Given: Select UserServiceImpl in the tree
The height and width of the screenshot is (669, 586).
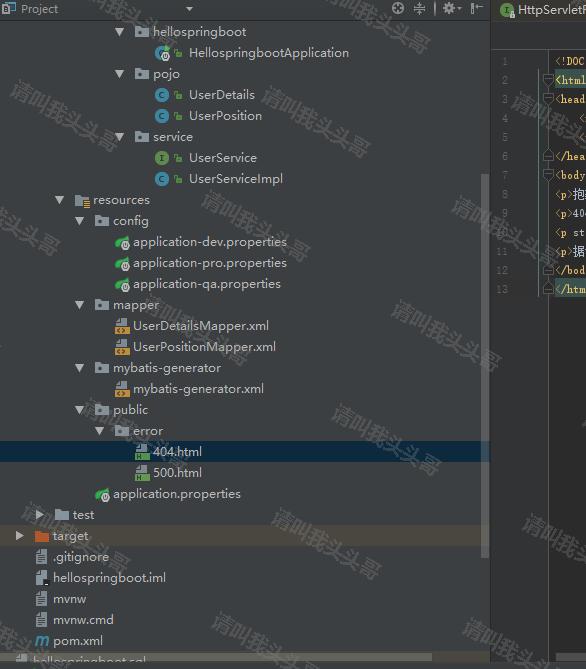Looking at the screenshot, I should pyautogui.click(x=236, y=179).
